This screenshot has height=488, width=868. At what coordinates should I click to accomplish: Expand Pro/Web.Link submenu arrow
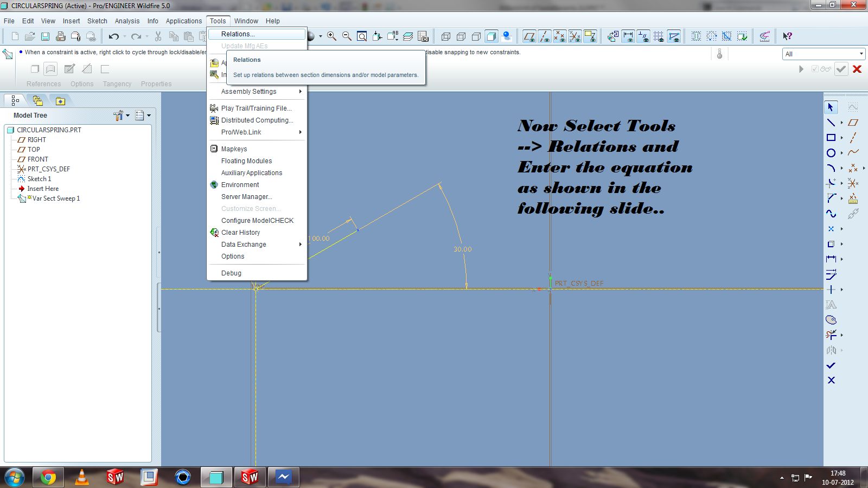click(x=300, y=132)
